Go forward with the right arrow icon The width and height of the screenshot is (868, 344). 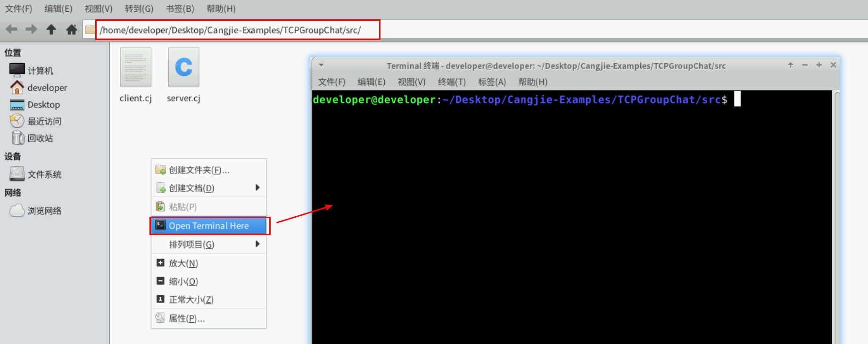coord(31,30)
